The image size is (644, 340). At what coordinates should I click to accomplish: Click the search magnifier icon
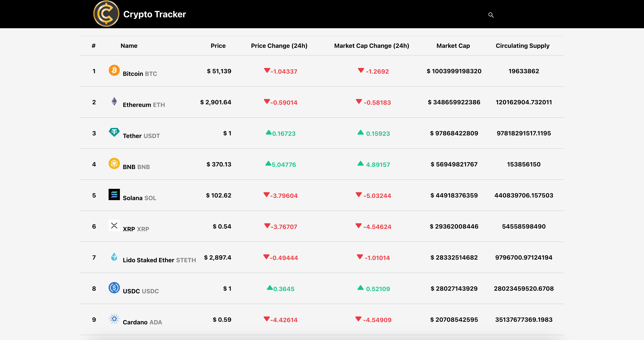pyautogui.click(x=491, y=15)
